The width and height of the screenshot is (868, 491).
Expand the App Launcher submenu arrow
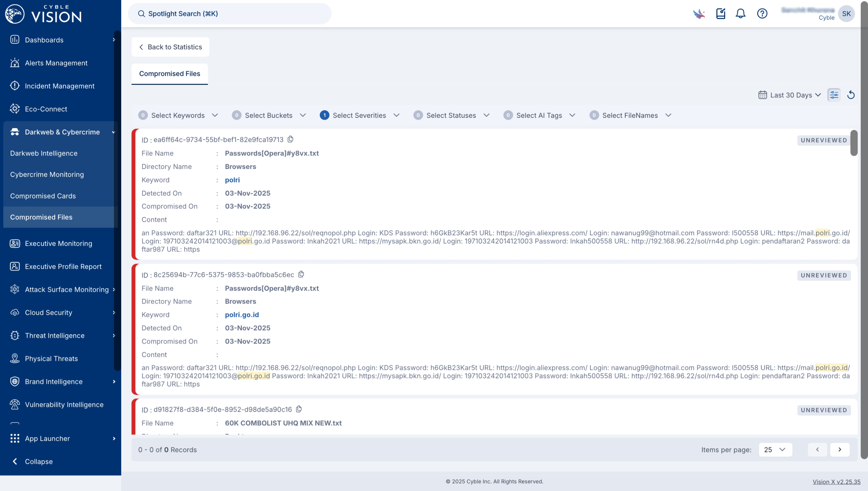(114, 439)
